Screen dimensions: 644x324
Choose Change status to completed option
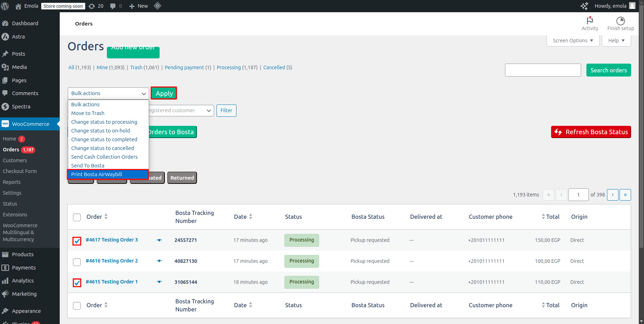[x=108, y=139]
